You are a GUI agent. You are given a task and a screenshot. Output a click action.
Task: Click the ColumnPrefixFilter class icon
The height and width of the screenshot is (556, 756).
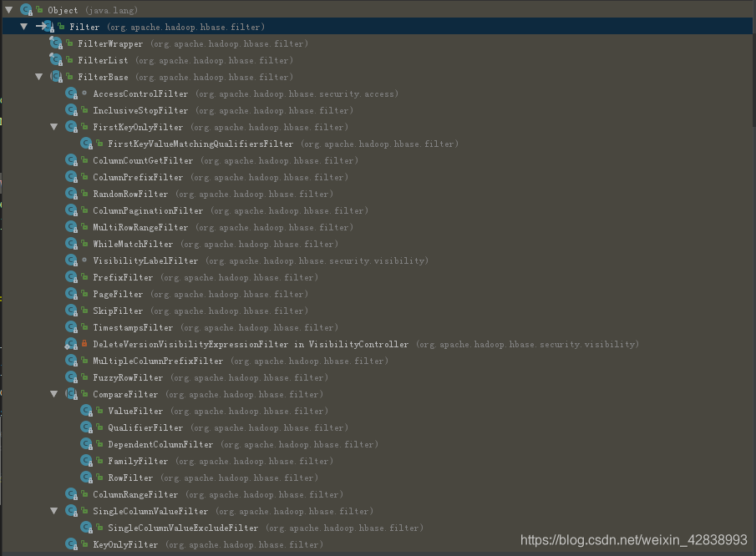coord(71,177)
